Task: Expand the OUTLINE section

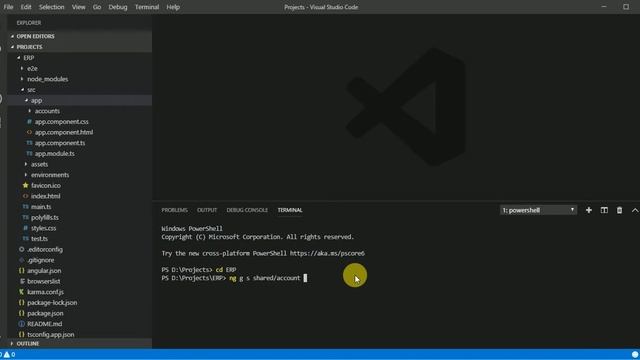Action: [80, 344]
